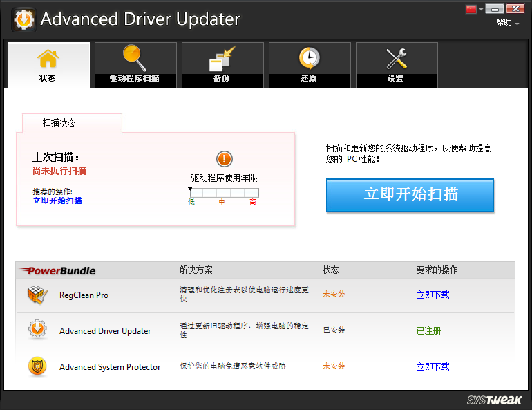Click the Advanced Driver Updater logo icon
The width and height of the screenshot is (532, 410).
point(23,19)
